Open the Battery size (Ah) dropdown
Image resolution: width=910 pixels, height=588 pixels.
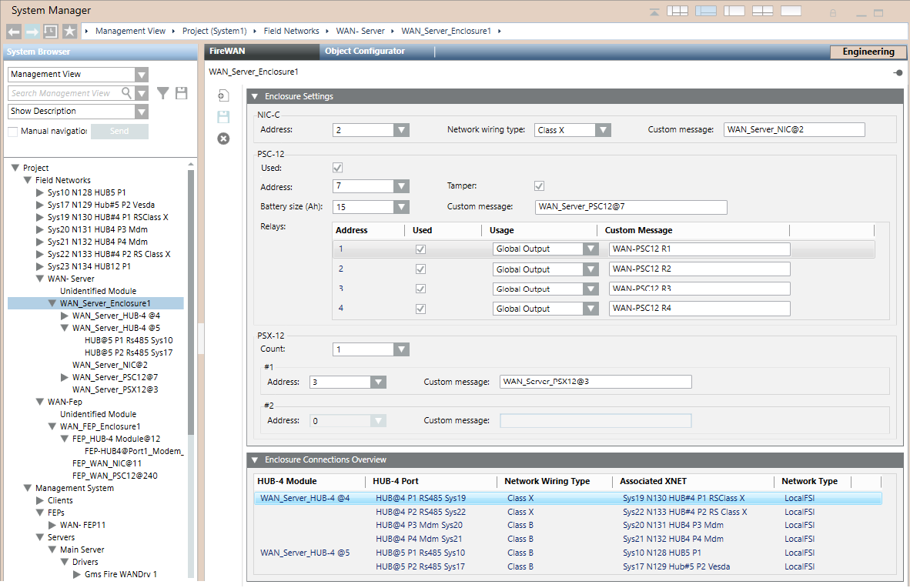click(x=400, y=207)
